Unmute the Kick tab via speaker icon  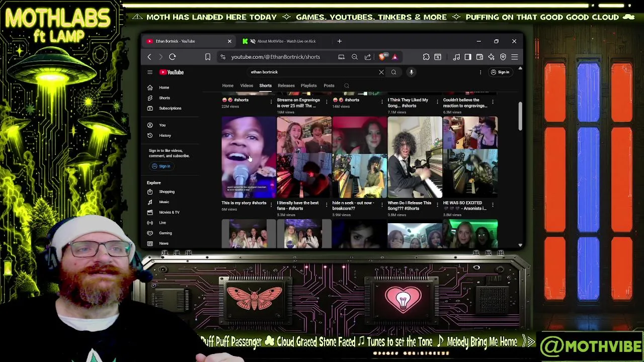[253, 41]
